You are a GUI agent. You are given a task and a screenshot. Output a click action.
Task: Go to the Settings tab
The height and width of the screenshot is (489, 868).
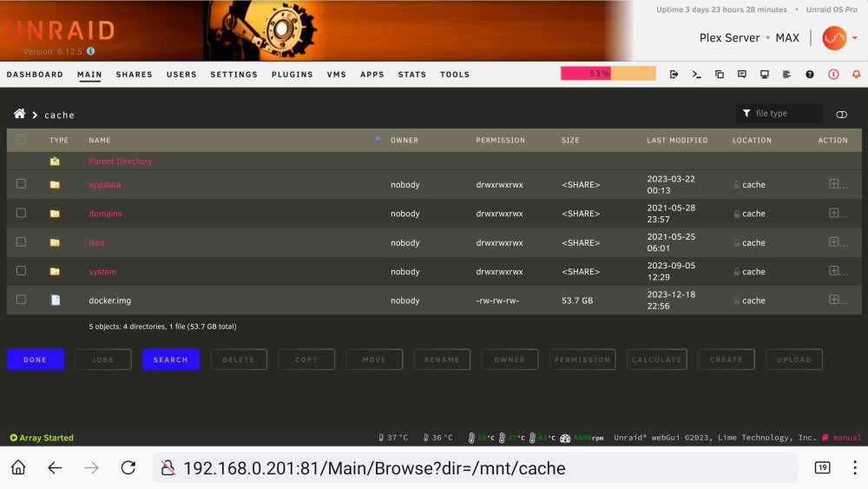point(234,74)
